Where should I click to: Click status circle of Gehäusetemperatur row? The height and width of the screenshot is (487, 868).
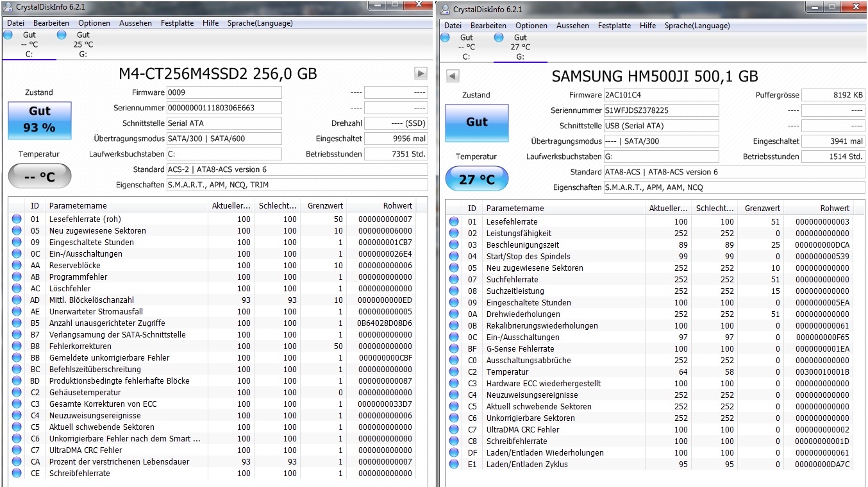pos(17,393)
